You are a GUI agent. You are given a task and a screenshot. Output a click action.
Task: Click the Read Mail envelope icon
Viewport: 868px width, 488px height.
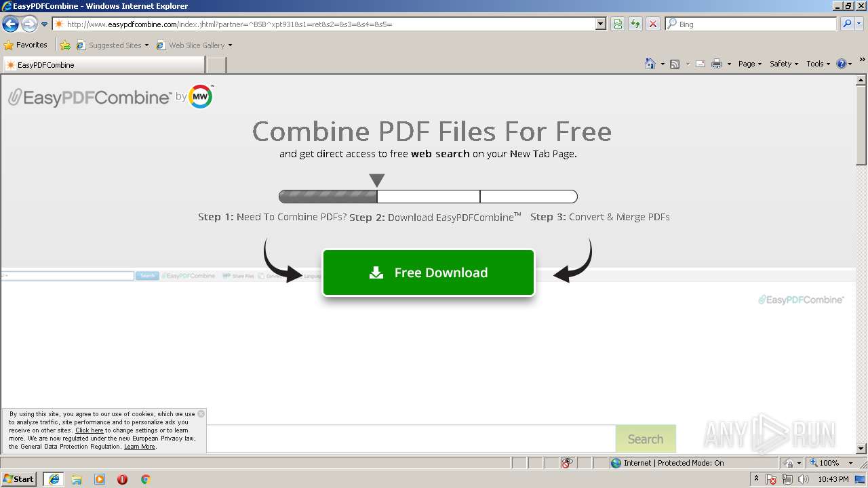701,64
